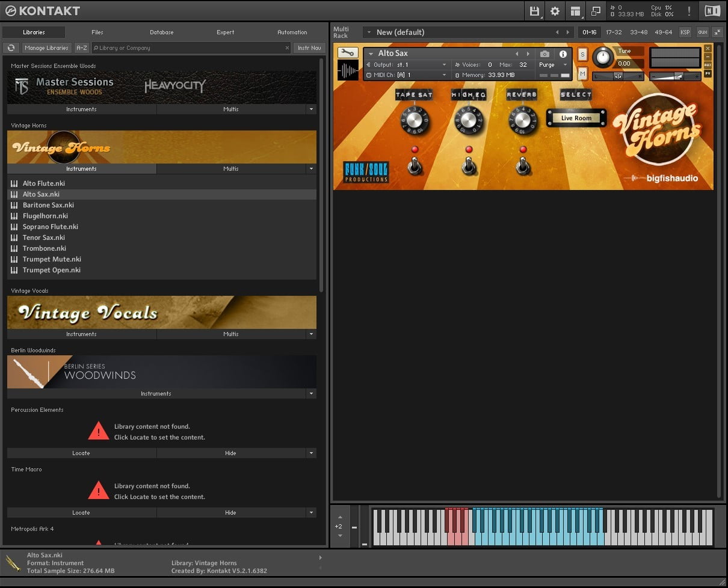728x588 pixels.
Task: Select next multi rack preset arrow
Action: (x=568, y=32)
